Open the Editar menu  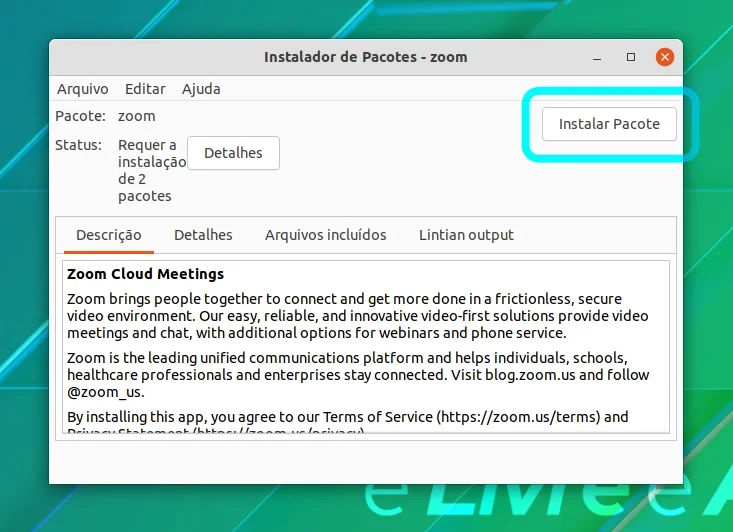click(x=145, y=89)
